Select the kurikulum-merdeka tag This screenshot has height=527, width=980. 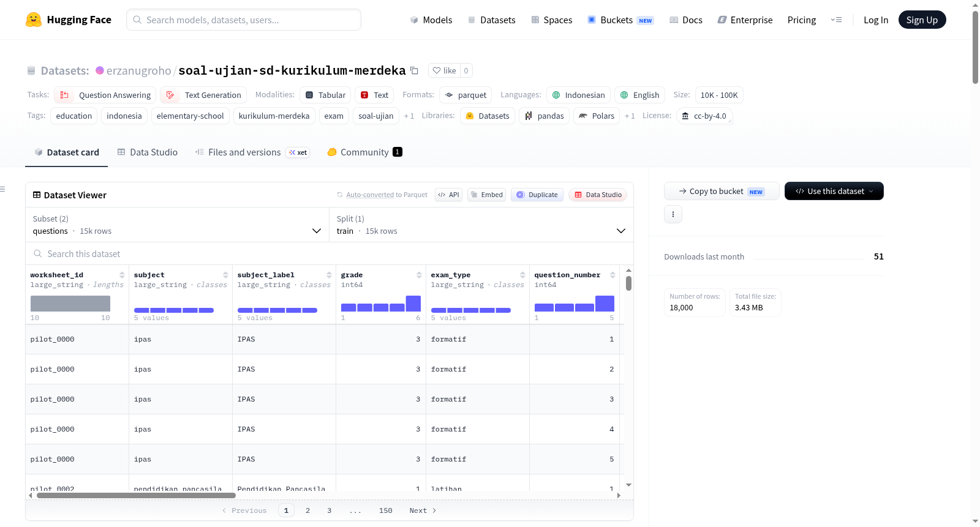274,116
